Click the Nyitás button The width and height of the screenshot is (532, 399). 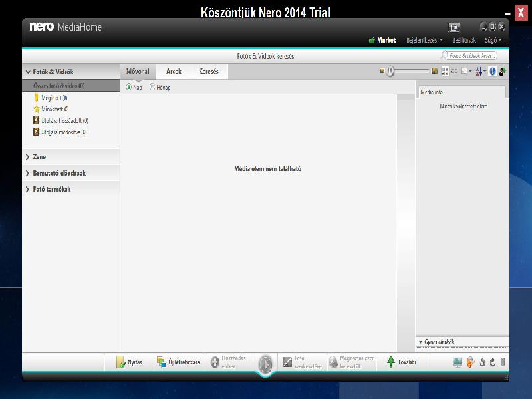click(x=129, y=362)
